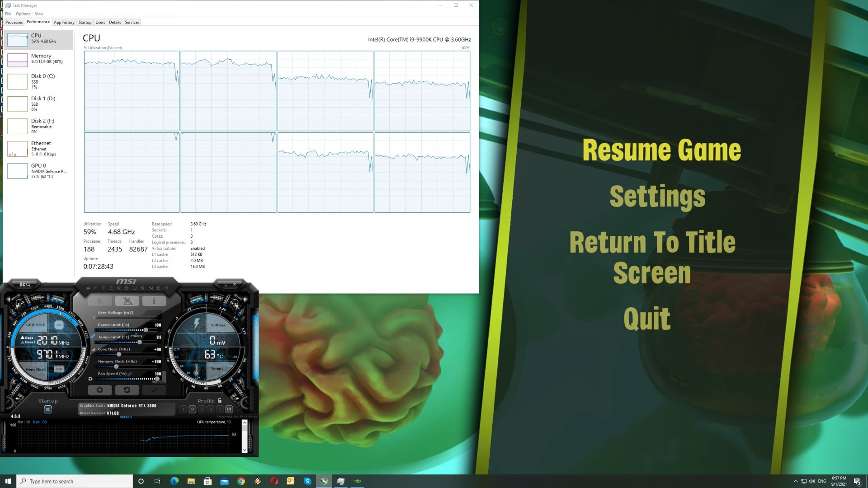Toggle the Startup Windows button
This screenshot has width=868, height=488.
48,409
